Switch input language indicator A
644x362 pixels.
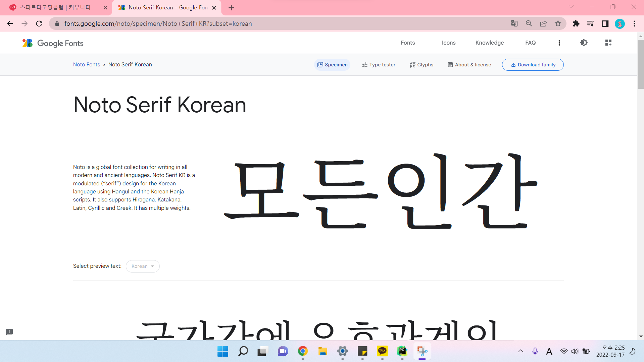coord(549,351)
